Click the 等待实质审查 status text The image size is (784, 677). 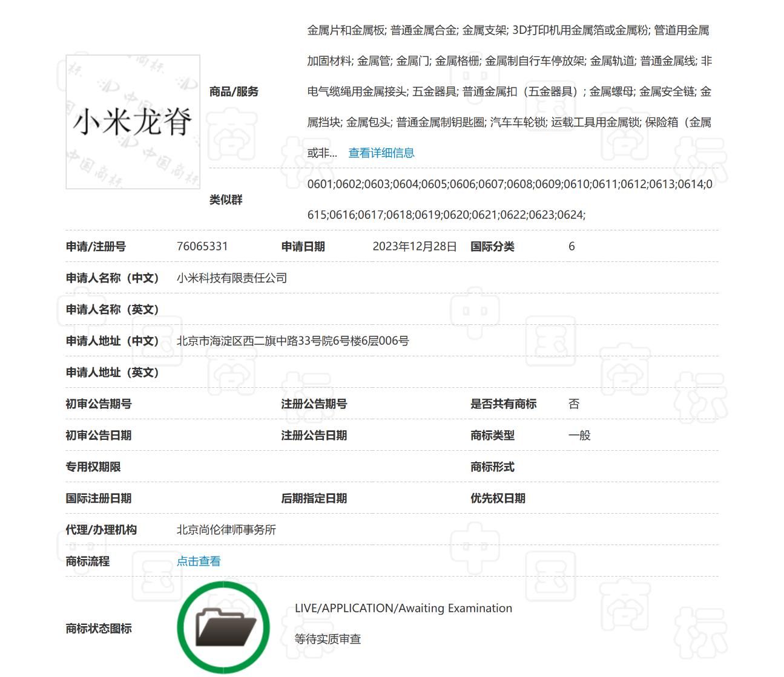[x=328, y=639]
